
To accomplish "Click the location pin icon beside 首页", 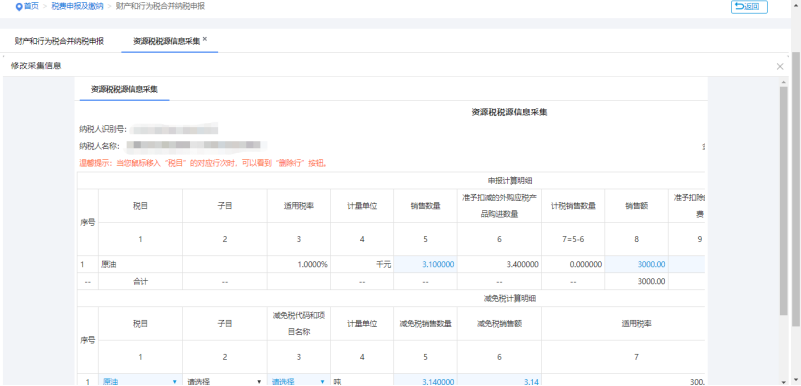I will [19, 7].
